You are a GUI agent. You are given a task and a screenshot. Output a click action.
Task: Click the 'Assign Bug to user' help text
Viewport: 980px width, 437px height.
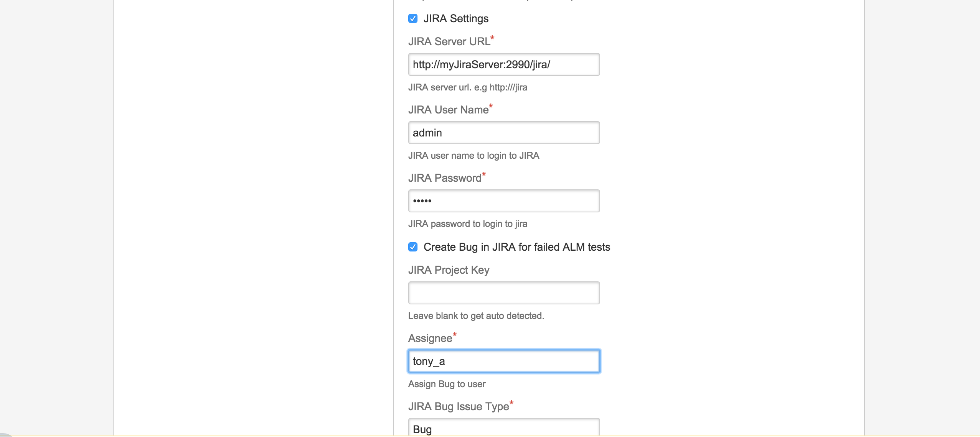point(447,384)
